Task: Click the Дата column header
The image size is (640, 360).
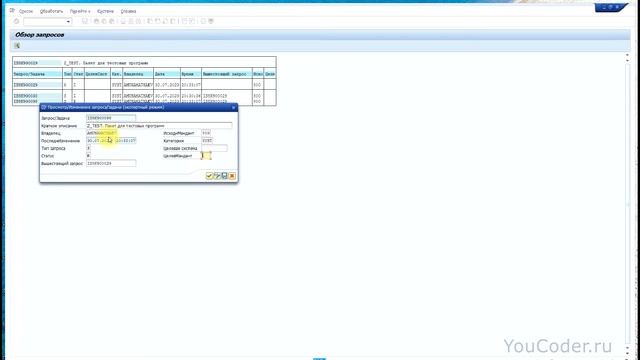Action: (167, 74)
